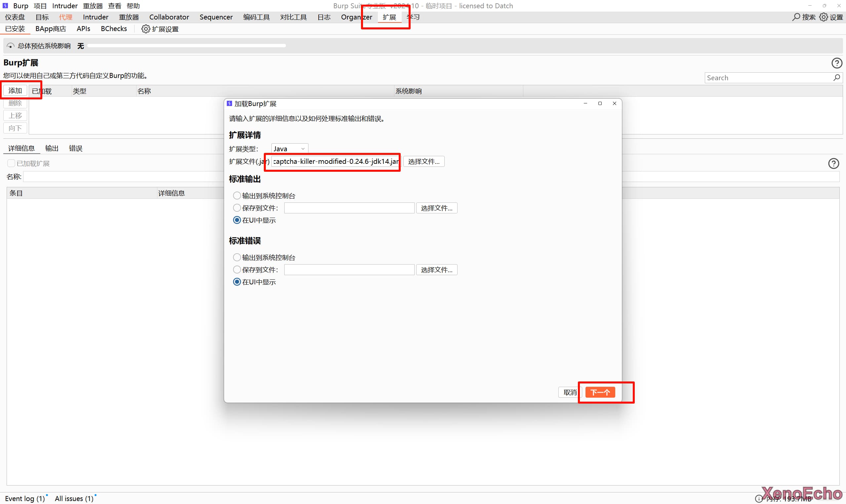This screenshot has width=846, height=504.
Task: Click the 下一个 button
Action: point(600,393)
